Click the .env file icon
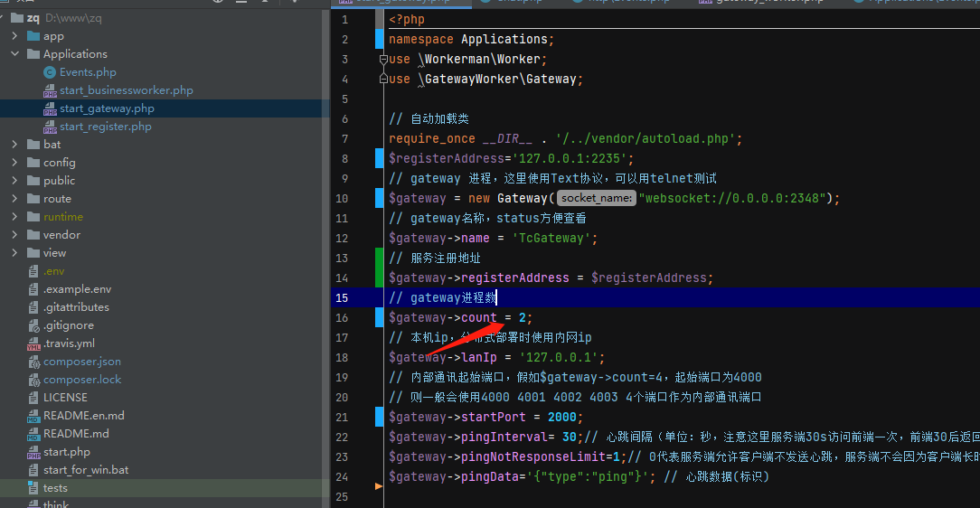Viewport: 980px width, 508px height. tap(33, 271)
